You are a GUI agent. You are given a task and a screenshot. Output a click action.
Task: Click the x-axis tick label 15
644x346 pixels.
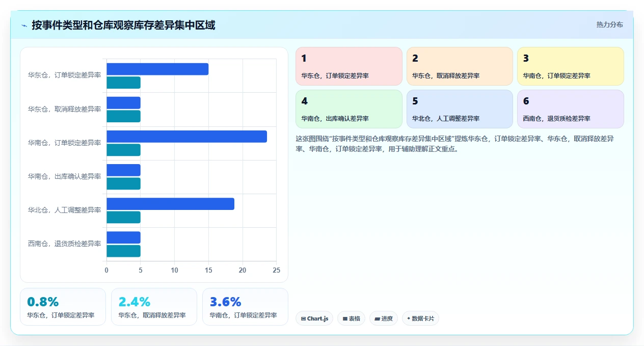(208, 271)
